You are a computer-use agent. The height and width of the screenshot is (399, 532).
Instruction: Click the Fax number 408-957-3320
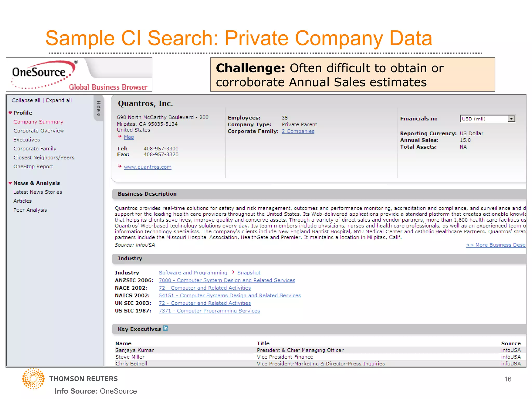coord(161,155)
